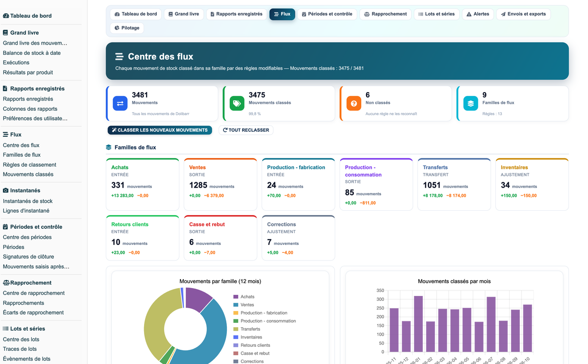Switch to the Grand livre tab
This screenshot has height=364, width=588.
tap(184, 14)
